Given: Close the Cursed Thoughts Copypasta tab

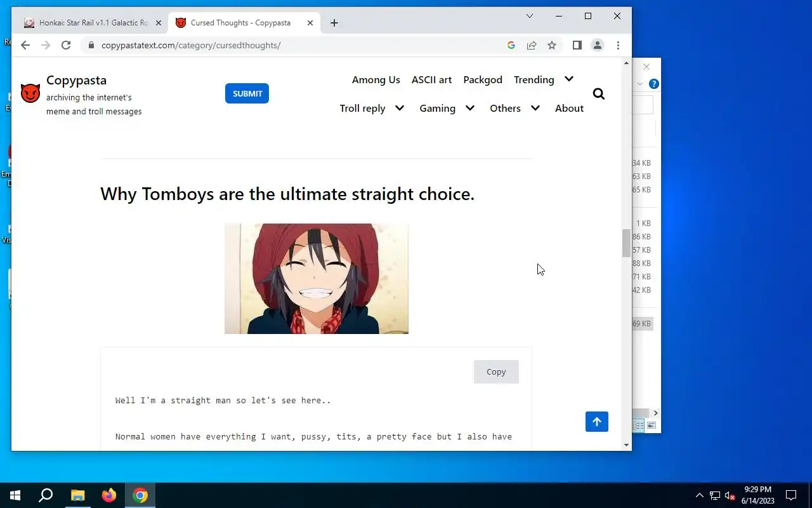Looking at the screenshot, I should coord(310,23).
